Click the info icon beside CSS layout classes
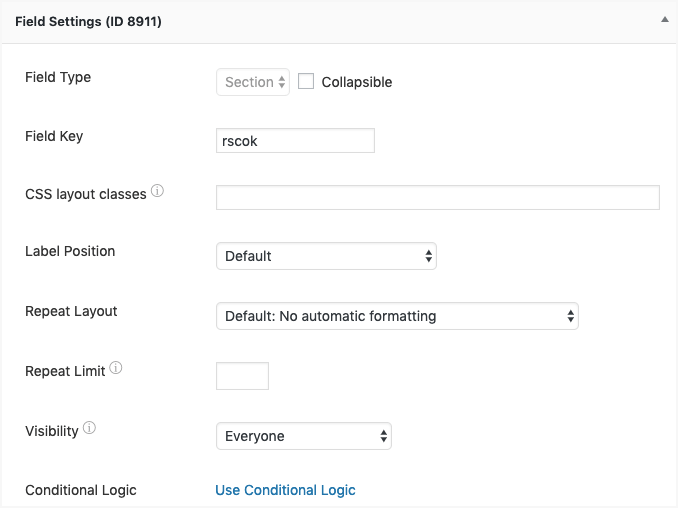The height and width of the screenshot is (508, 678). [157, 191]
